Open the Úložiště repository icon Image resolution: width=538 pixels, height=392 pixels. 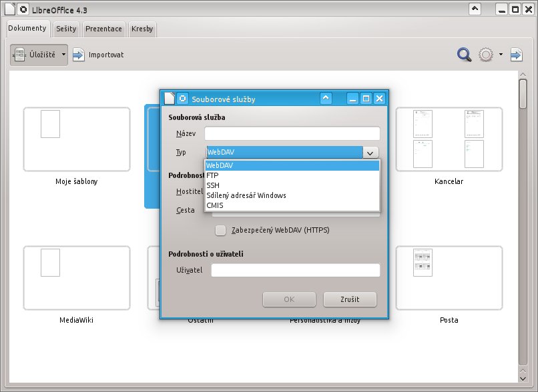click(19, 55)
